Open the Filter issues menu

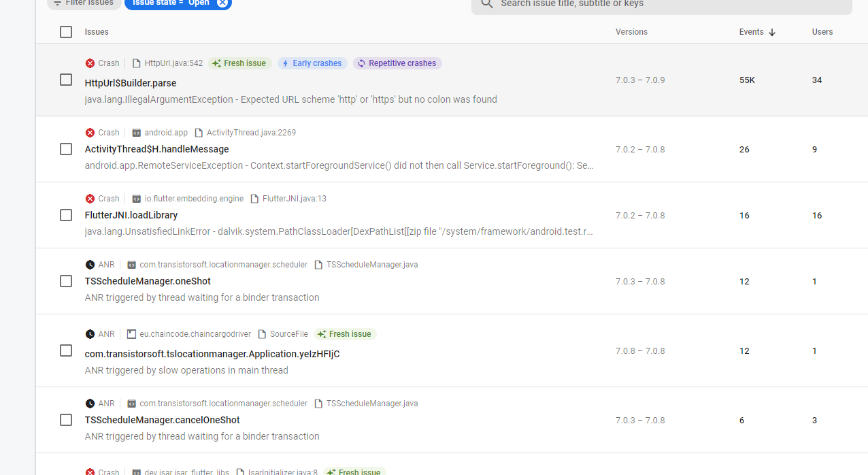(84, 3)
